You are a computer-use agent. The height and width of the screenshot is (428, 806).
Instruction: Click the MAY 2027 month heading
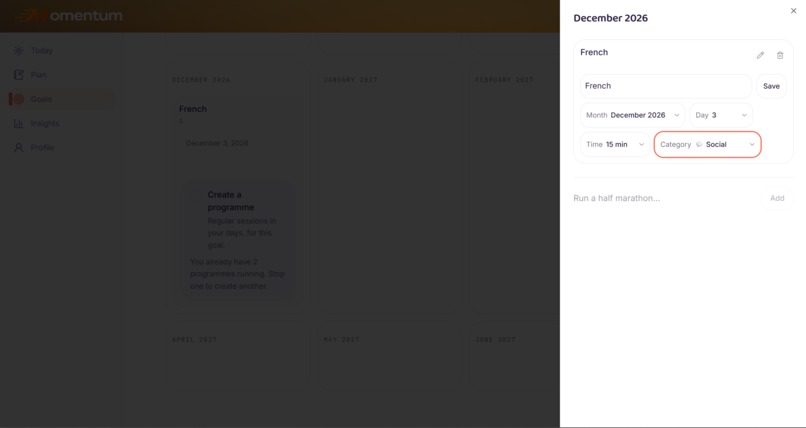[x=342, y=340]
